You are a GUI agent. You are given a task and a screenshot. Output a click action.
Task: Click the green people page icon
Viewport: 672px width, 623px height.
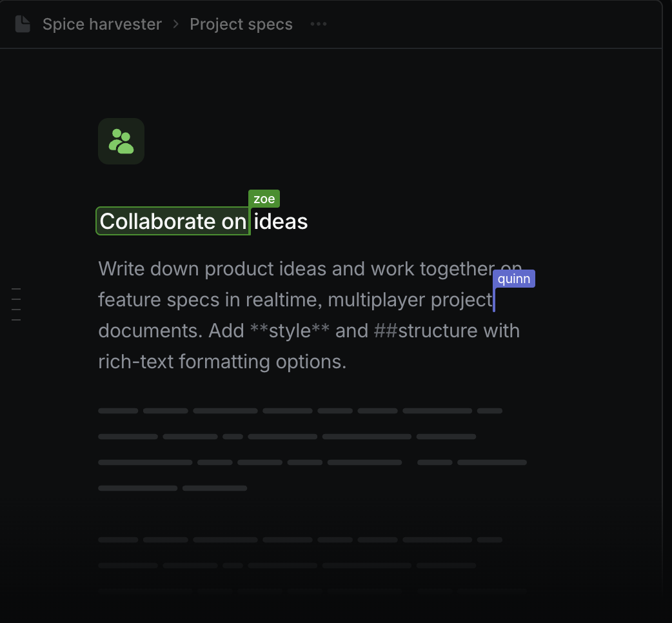tap(121, 141)
